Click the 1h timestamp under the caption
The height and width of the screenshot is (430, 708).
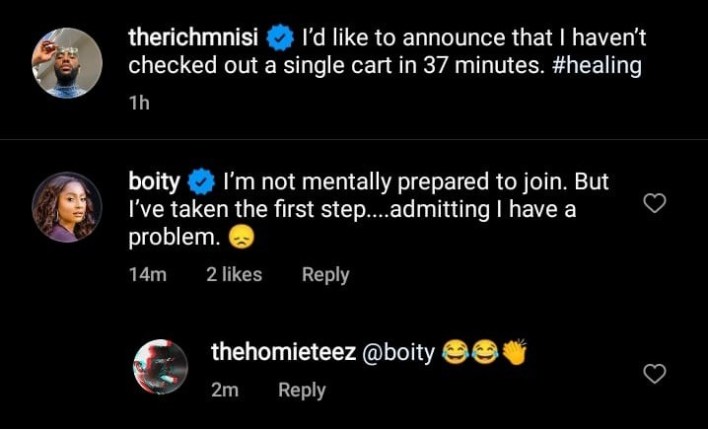(139, 103)
